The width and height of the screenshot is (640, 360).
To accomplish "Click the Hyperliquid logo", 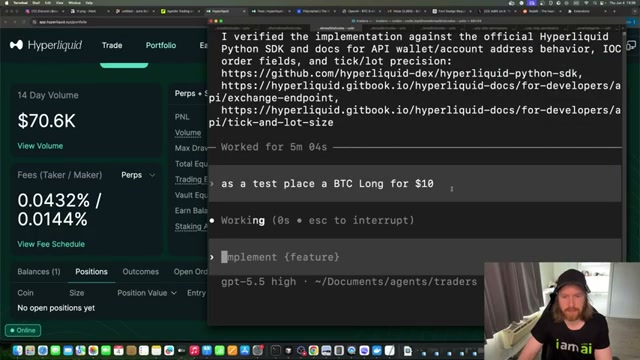I will 46,45.
